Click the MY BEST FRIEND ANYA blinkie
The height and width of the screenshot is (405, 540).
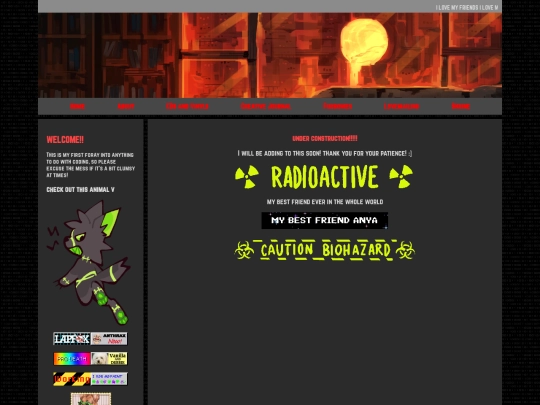tap(324, 220)
